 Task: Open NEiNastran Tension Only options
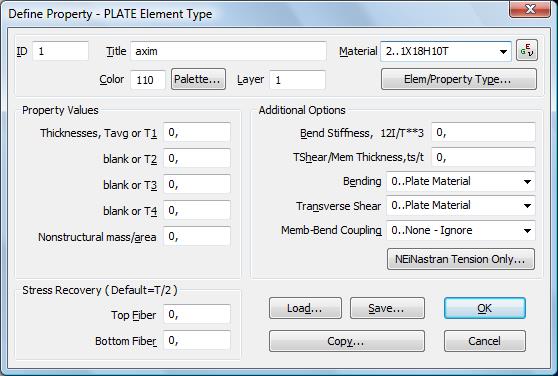[x=460, y=259]
